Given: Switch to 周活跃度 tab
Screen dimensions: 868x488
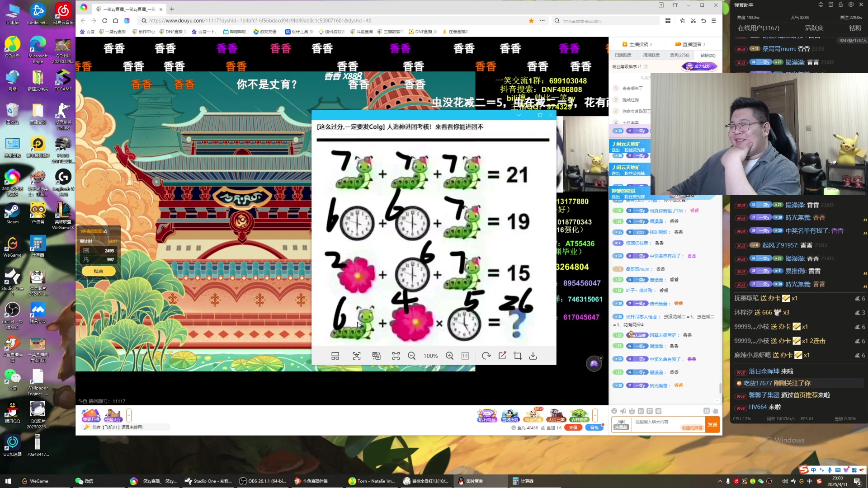Looking at the screenshot, I should (651, 55).
